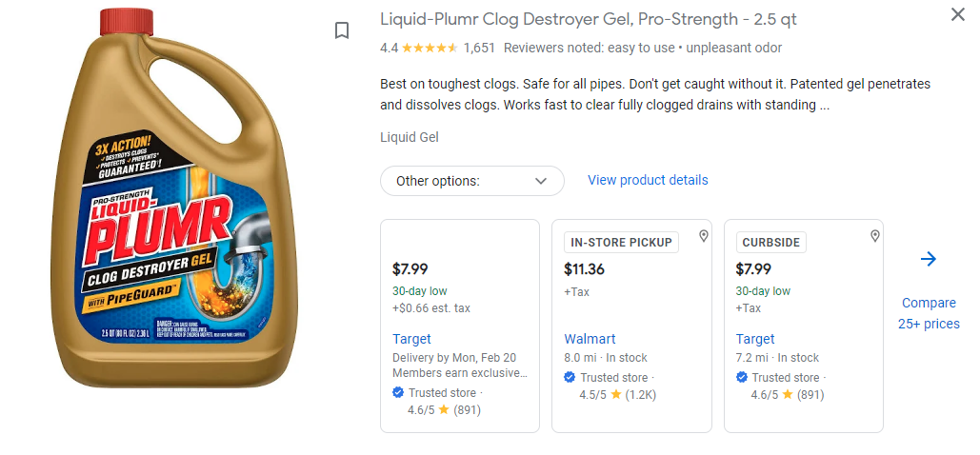Viewport: 980px width, 455px height.
Task: Open View product details link
Action: tap(648, 180)
